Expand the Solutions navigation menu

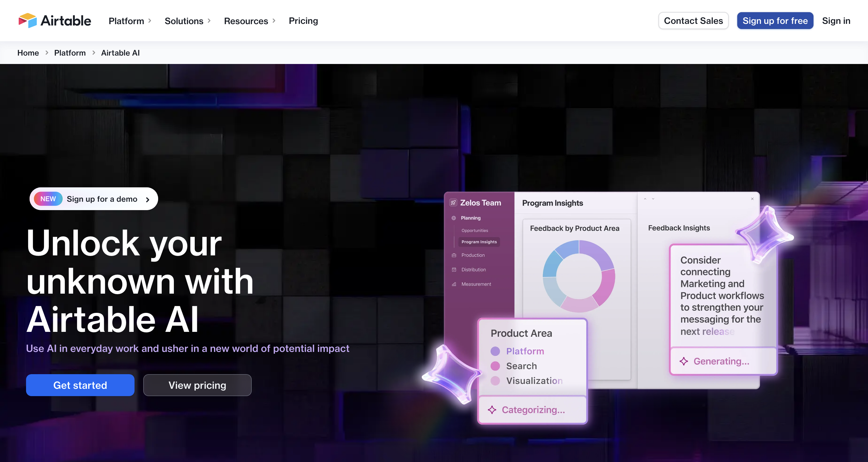(188, 21)
